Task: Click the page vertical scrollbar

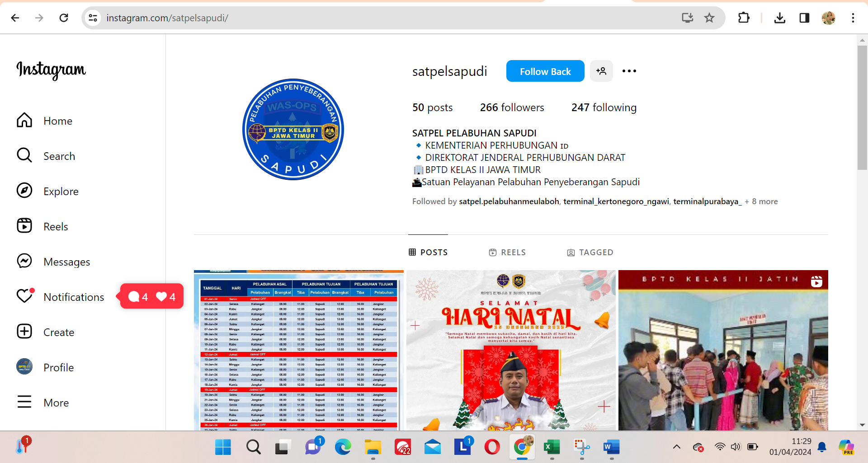Action: (862, 108)
